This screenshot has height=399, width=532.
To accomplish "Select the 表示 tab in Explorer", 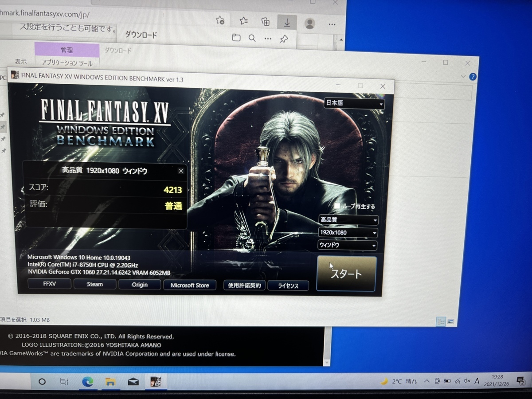I will (20, 62).
